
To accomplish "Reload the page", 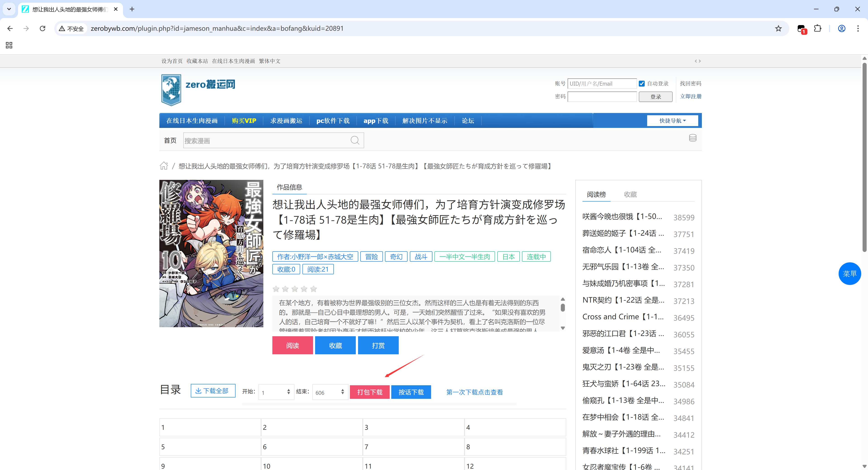I will pos(42,28).
